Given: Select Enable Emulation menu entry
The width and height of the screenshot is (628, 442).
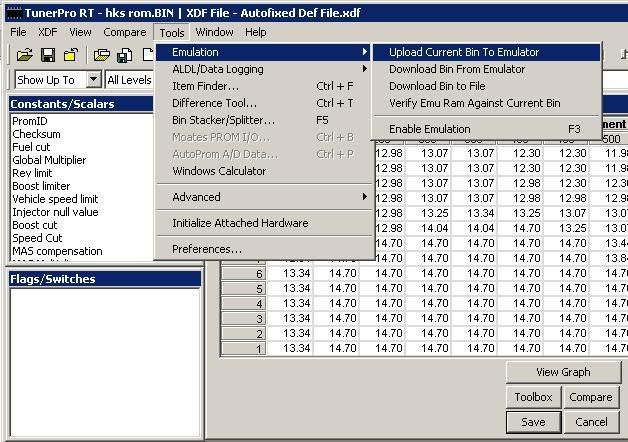Looking at the screenshot, I should [486, 129].
